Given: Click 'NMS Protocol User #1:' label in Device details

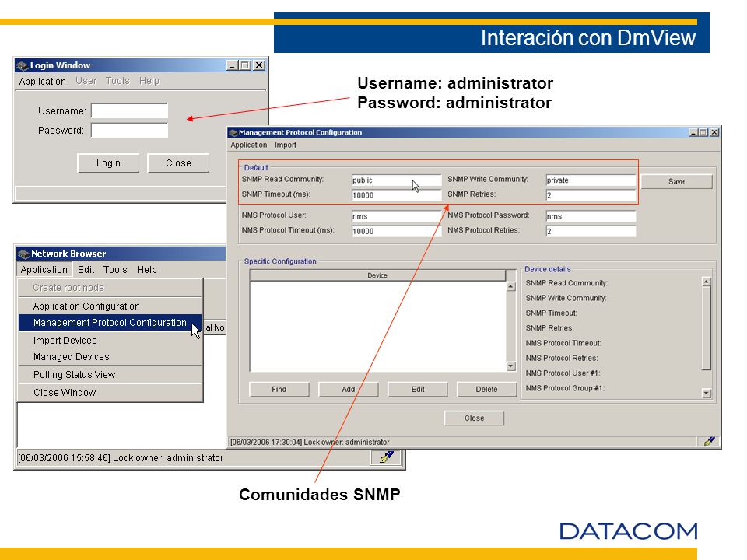Looking at the screenshot, I should 563,373.
